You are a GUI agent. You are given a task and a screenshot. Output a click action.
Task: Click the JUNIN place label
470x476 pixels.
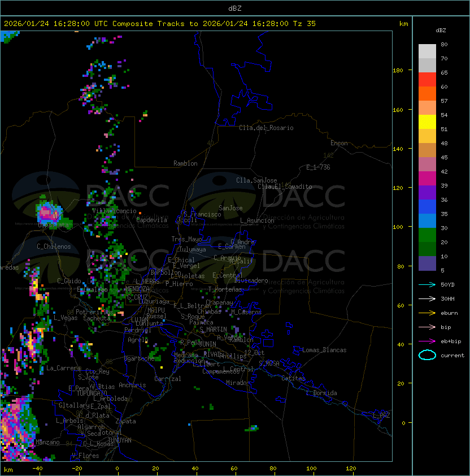point(207,344)
